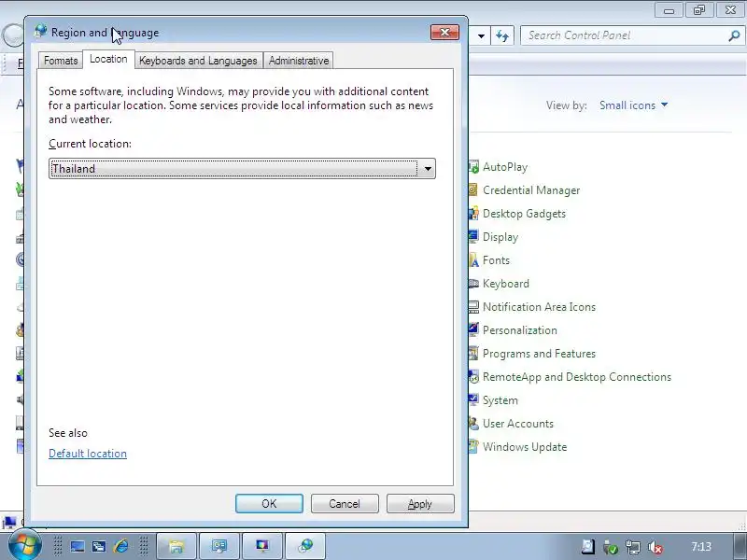Open Notification Area Icons
Viewport: 747px width, 560px height.
pyautogui.click(x=539, y=307)
